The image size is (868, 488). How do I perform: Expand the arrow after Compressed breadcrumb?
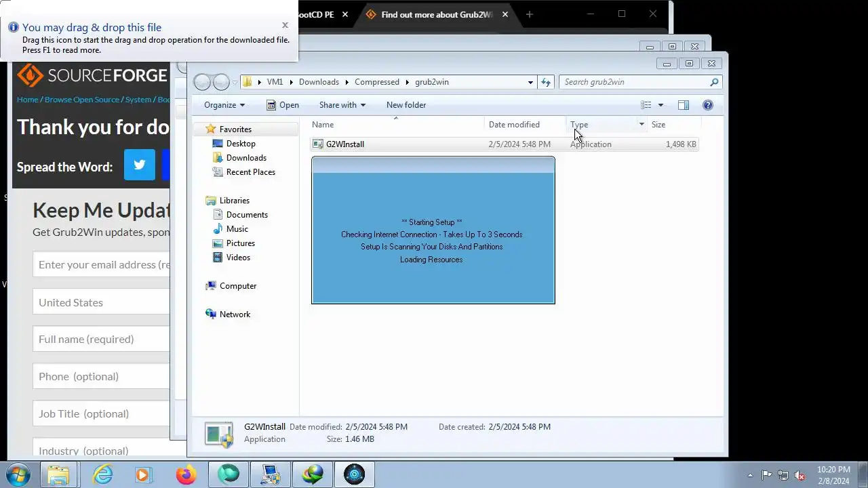click(x=407, y=82)
